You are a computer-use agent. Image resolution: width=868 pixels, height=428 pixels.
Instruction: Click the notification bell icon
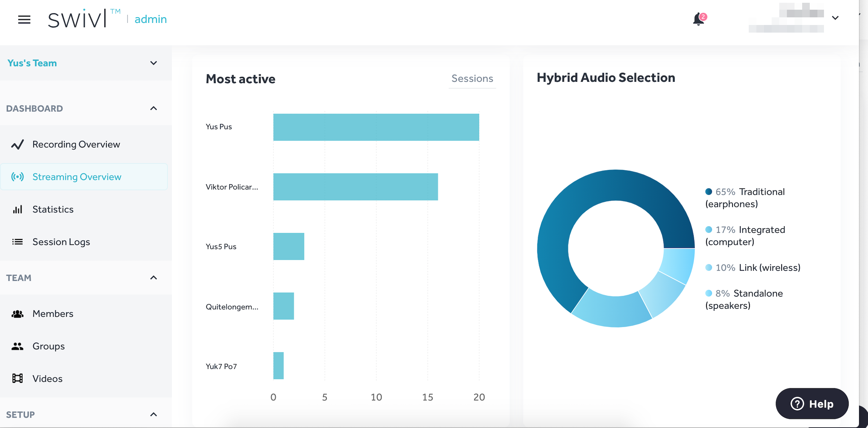click(698, 19)
